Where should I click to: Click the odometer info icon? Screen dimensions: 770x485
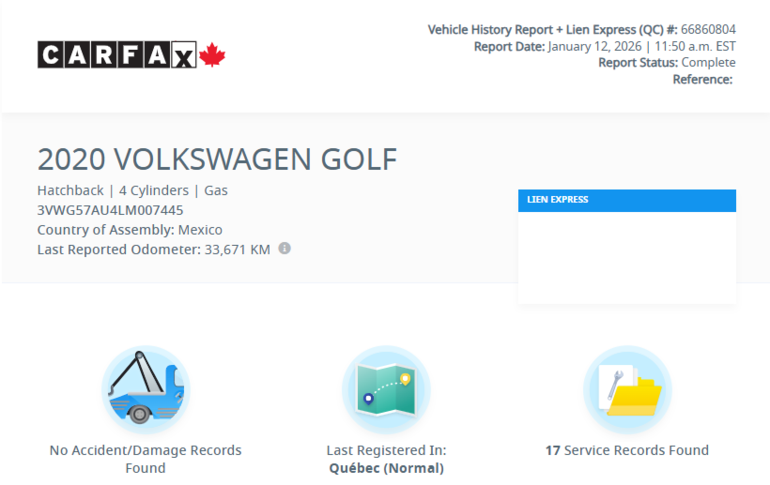284,248
